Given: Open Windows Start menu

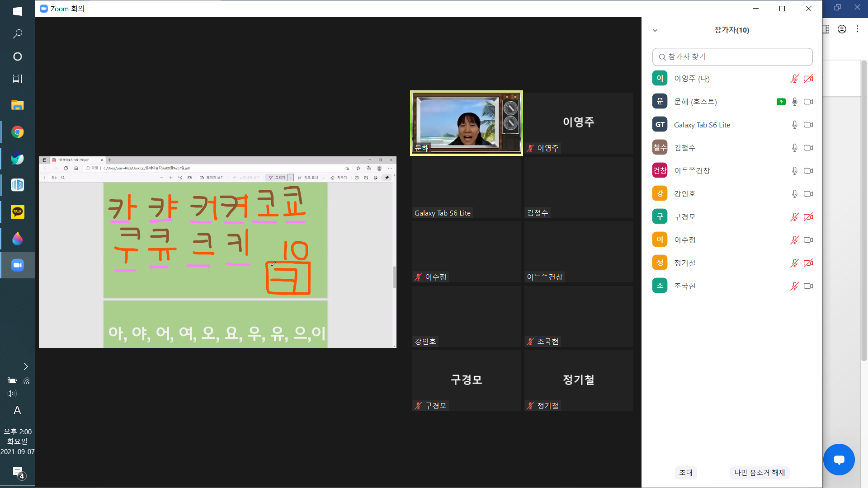Looking at the screenshot, I should pos(18,11).
